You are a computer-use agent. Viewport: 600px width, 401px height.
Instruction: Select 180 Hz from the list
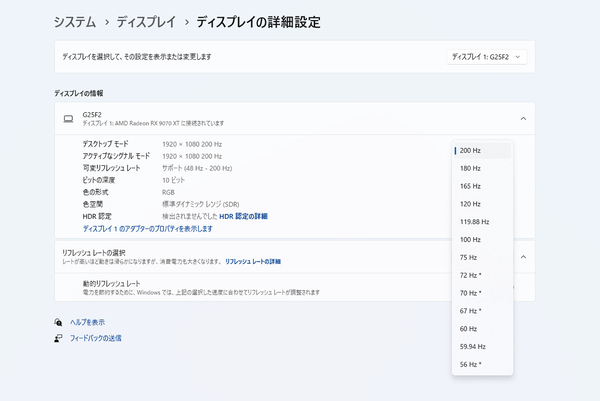pyautogui.click(x=483, y=168)
